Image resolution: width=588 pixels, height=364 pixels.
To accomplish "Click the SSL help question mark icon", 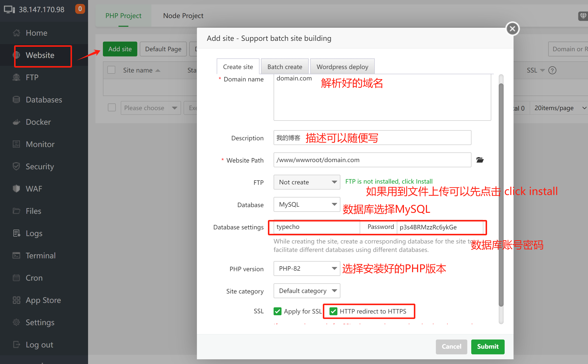I will click(552, 70).
